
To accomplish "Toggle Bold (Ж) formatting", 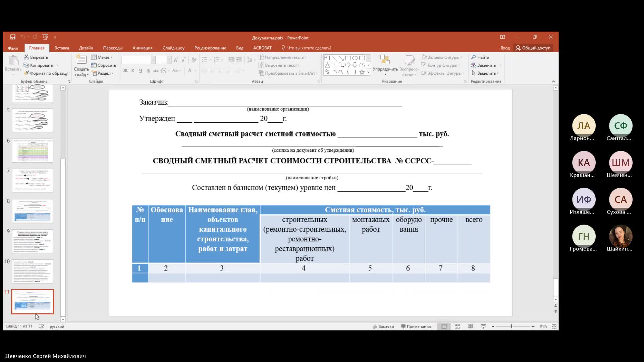I will [x=125, y=71].
